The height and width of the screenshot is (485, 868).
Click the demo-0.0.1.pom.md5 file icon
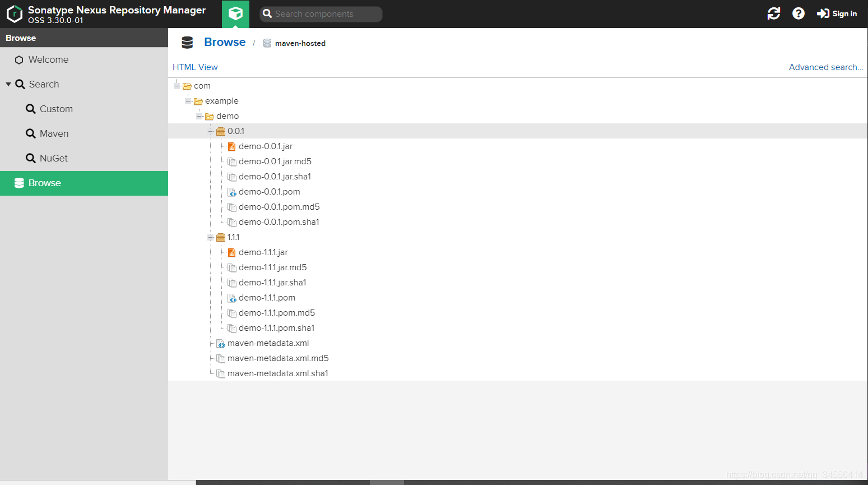[232, 207]
